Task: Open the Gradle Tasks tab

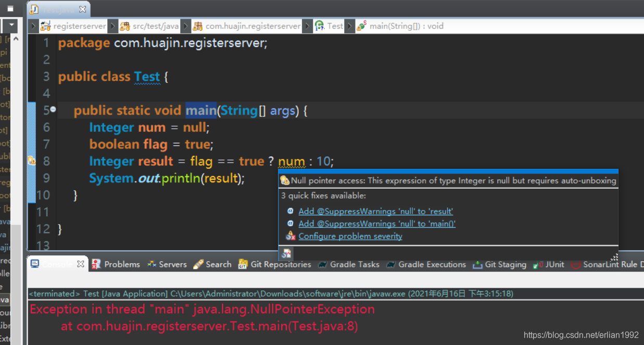Action: [x=348, y=264]
